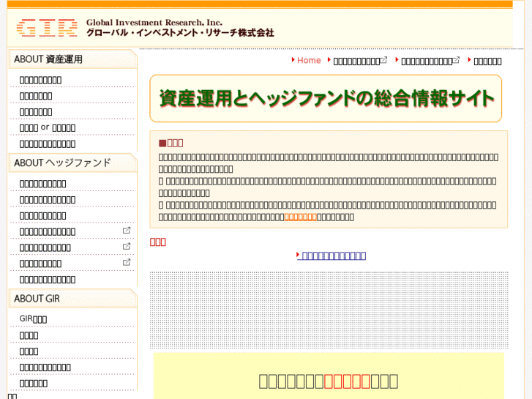
Task: Click the external-link icon on the third top navigation link
Action: (457, 60)
